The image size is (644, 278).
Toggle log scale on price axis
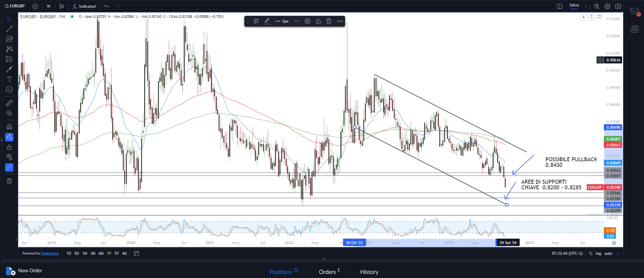[599, 253]
